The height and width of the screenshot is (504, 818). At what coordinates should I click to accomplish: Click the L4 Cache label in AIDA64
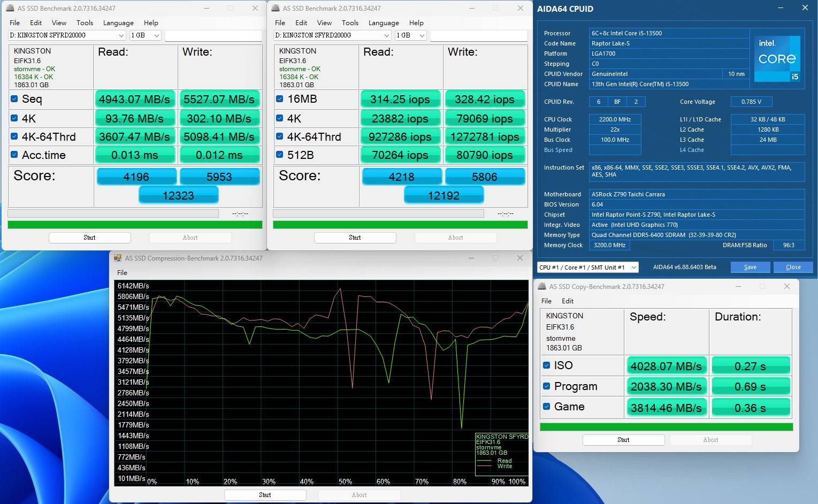click(x=692, y=150)
